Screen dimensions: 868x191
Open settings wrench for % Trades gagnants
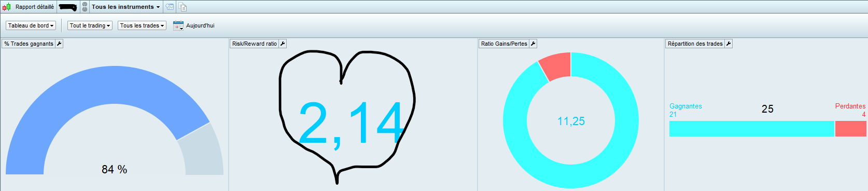(59, 44)
